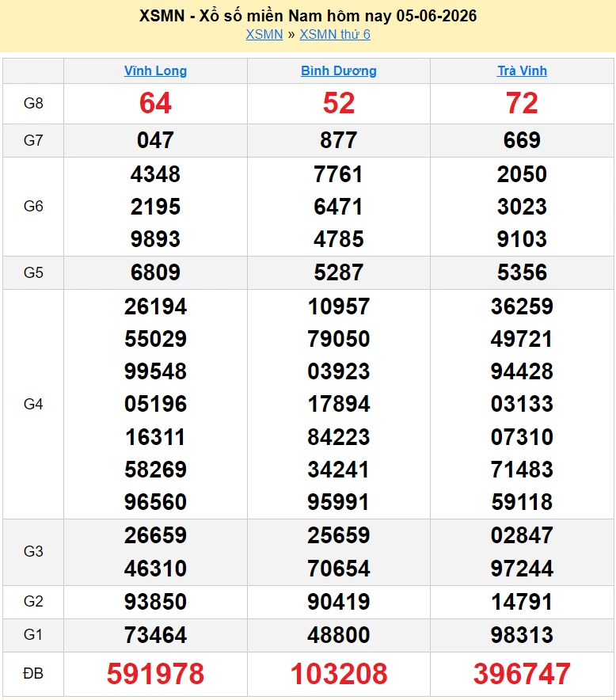Click G4 value 99548
Screen dimensions: 616x700
[155, 371]
